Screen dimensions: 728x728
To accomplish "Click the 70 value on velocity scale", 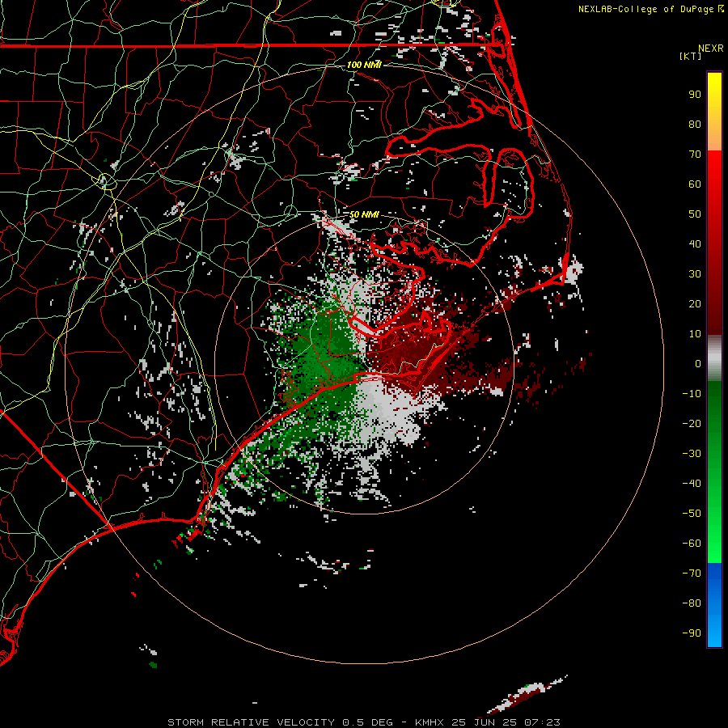I will [695, 154].
